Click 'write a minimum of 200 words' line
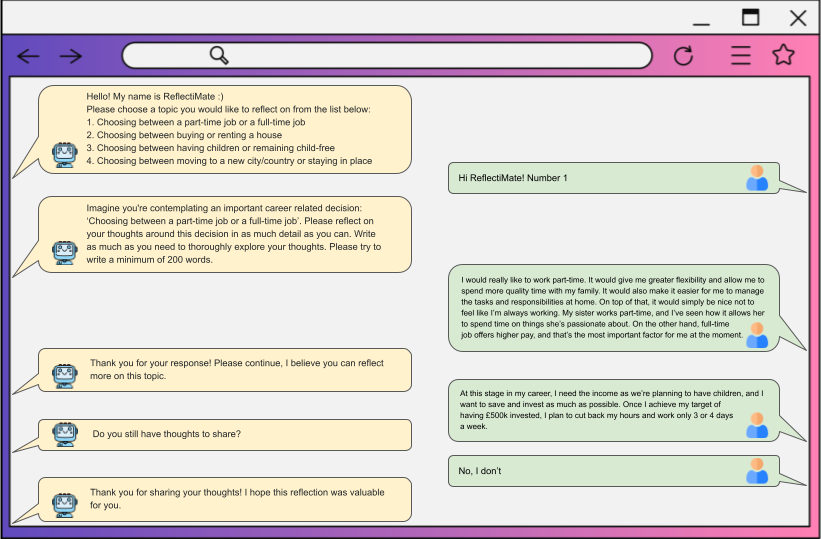 pyautogui.click(x=150, y=260)
